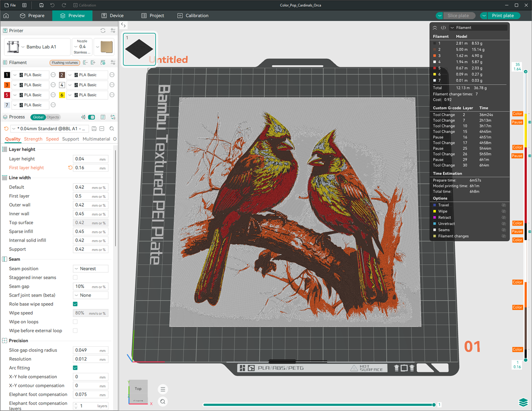This screenshot has height=411, width=532.
Task: Collapse the legend panel chevrons
Action: click(x=435, y=27)
